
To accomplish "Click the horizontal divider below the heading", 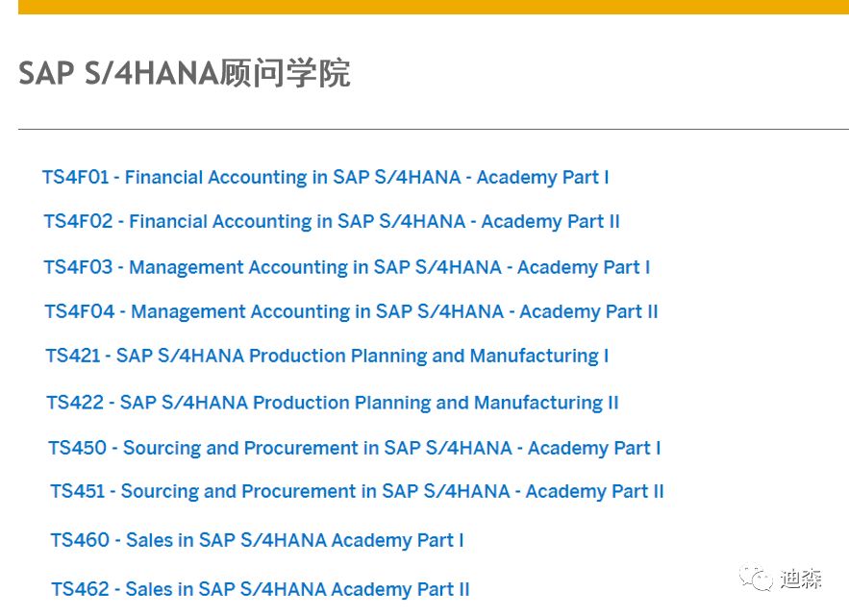I will click(x=433, y=129).
